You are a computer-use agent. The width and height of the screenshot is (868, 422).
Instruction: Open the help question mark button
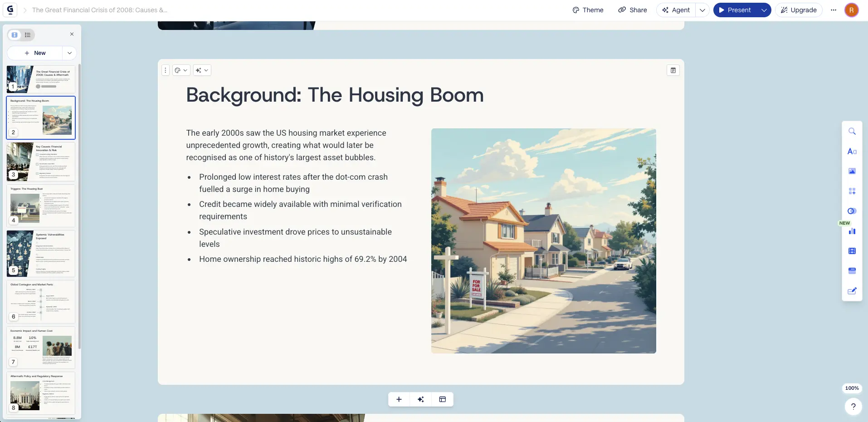[x=853, y=407]
